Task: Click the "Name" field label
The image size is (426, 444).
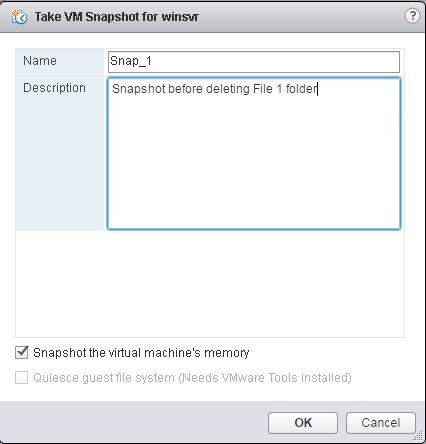Action: (x=40, y=61)
